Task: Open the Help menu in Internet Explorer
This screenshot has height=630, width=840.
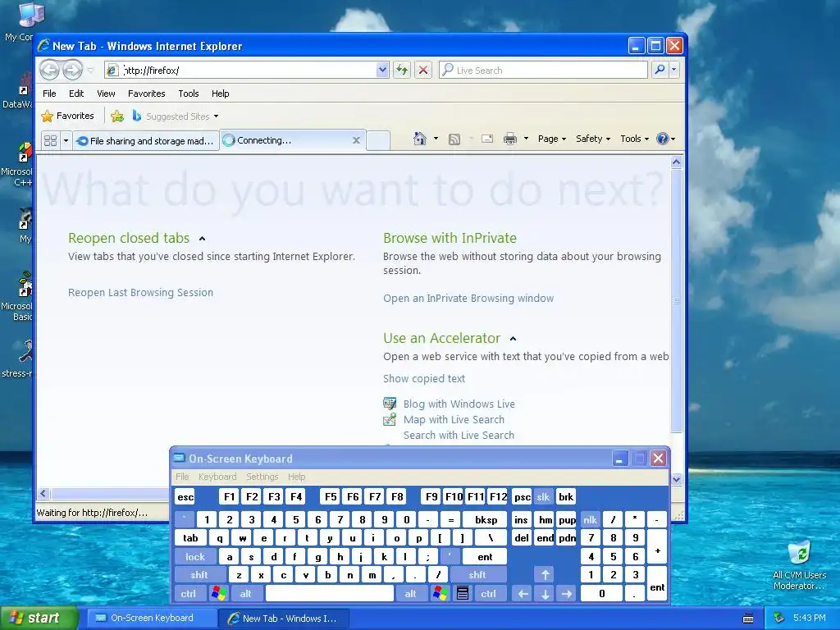Action: (220, 94)
